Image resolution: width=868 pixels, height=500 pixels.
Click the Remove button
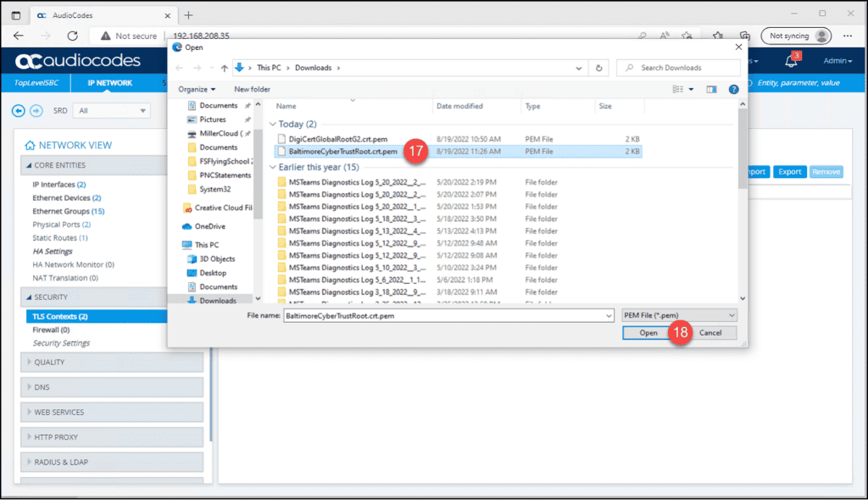(x=826, y=172)
